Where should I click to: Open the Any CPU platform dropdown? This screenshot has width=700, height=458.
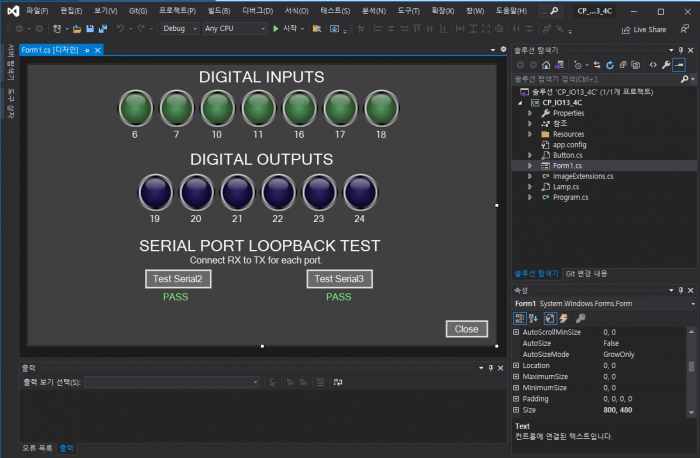[233, 29]
